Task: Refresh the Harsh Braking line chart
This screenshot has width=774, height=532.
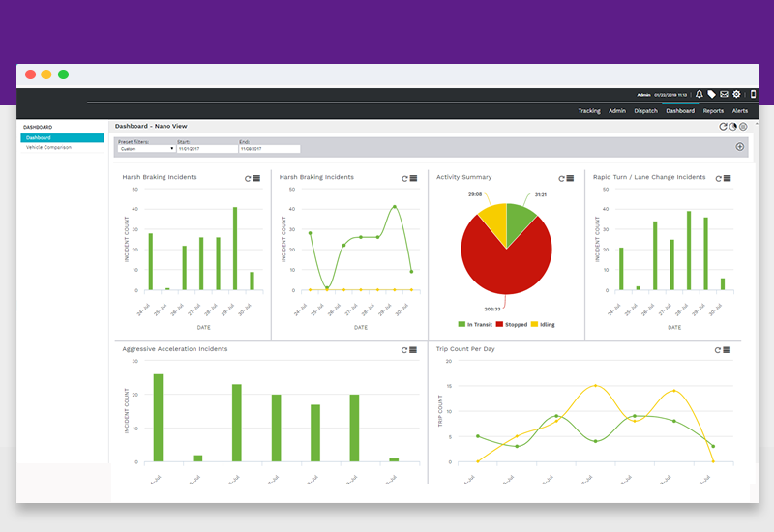Action: [x=404, y=179]
